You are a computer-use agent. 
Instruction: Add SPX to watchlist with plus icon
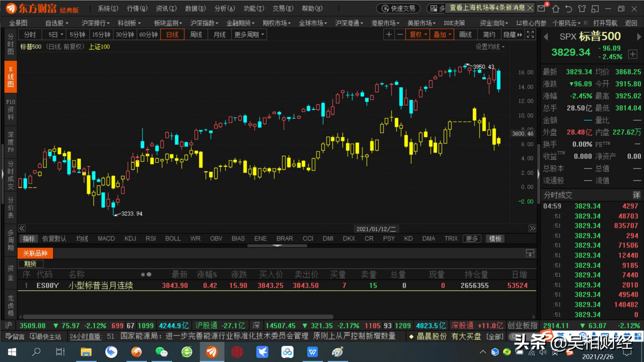[x=633, y=54]
